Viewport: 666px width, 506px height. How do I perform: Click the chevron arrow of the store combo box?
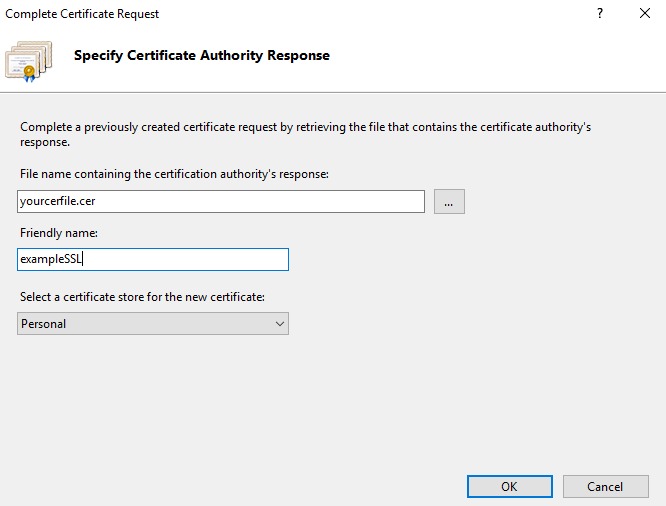[279, 323]
